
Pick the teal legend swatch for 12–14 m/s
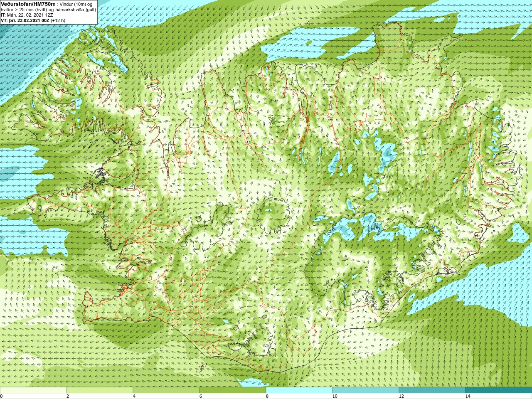click(x=432, y=390)
